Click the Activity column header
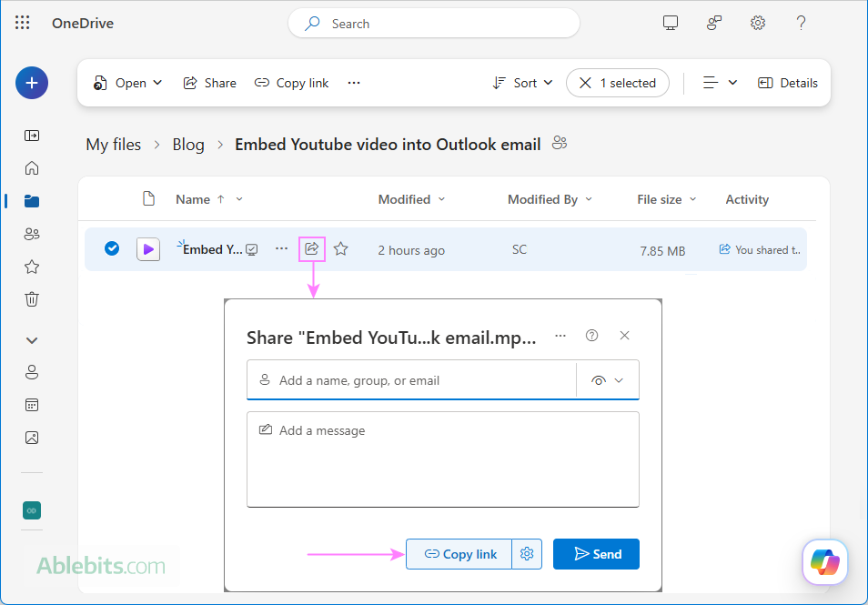The height and width of the screenshot is (605, 868). click(747, 199)
